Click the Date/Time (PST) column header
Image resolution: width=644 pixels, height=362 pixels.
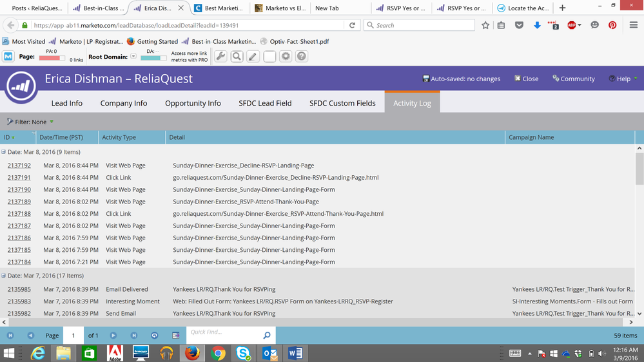pos(67,137)
